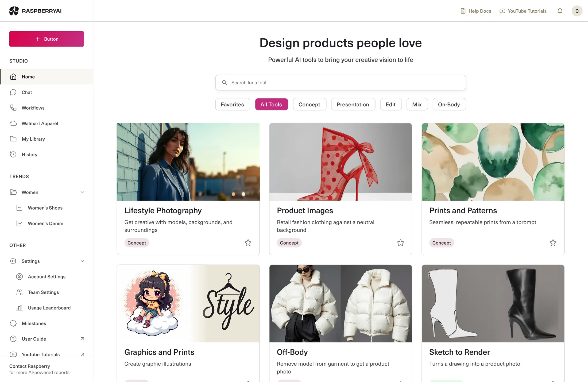This screenshot has width=588, height=382.
Task: Toggle favorite star on Prints and Patterns
Action: (553, 243)
